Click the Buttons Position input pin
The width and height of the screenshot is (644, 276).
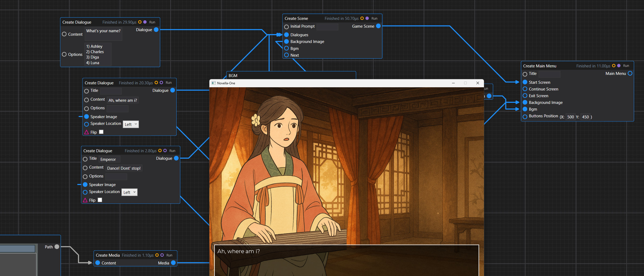coord(525,117)
